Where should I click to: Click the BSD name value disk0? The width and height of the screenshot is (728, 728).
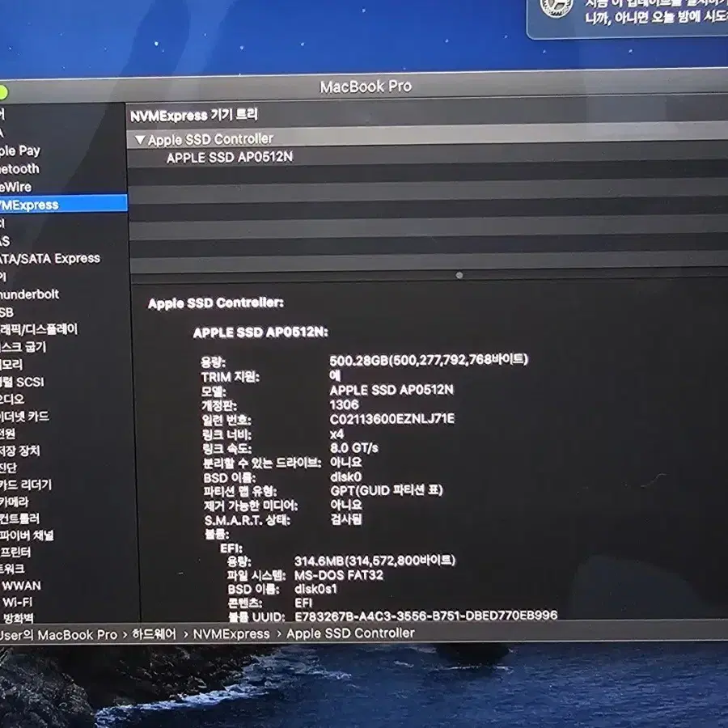[346, 476]
